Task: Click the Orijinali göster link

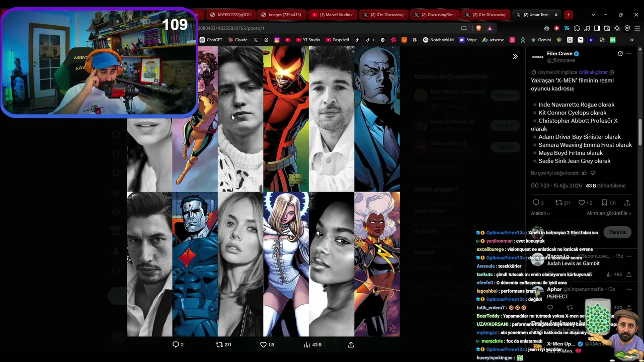Action: point(593,72)
